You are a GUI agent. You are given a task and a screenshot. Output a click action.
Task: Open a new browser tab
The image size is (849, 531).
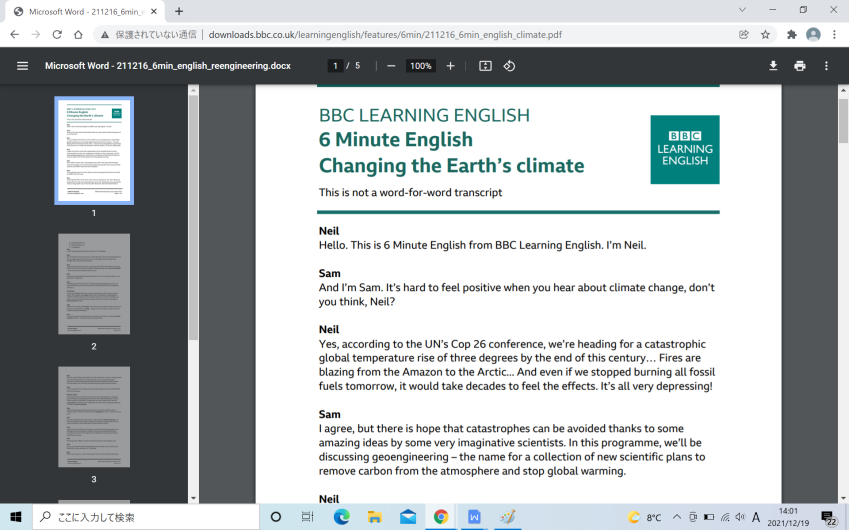coord(179,11)
